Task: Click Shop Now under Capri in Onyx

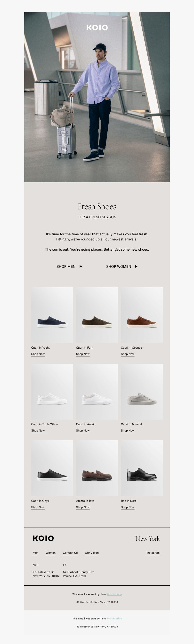Action: pyautogui.click(x=38, y=507)
